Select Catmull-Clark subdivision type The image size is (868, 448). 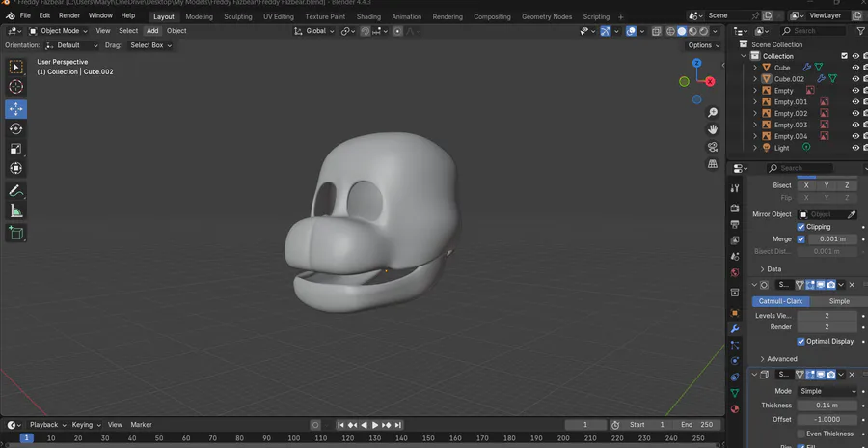click(780, 301)
